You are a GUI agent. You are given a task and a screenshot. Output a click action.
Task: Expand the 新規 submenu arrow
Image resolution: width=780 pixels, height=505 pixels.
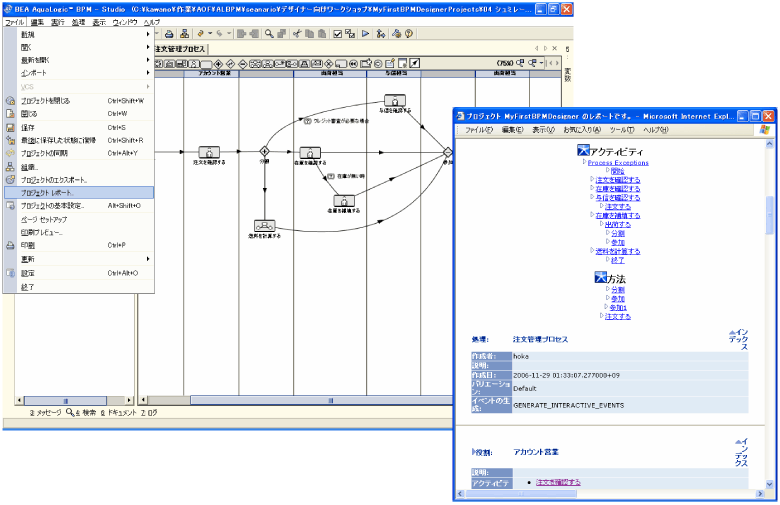coord(148,34)
